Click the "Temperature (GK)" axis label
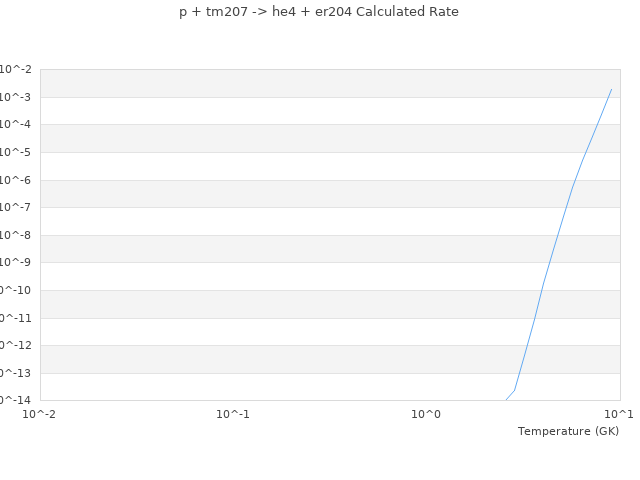This screenshot has width=640, height=480. 568,431
